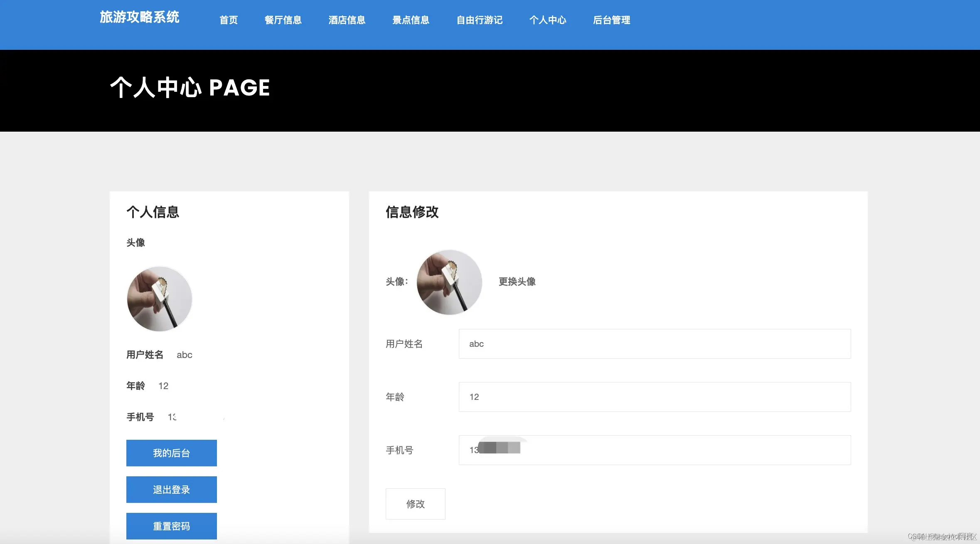Open 后台管理 from the top navigation
The image size is (980, 544).
tap(611, 20)
